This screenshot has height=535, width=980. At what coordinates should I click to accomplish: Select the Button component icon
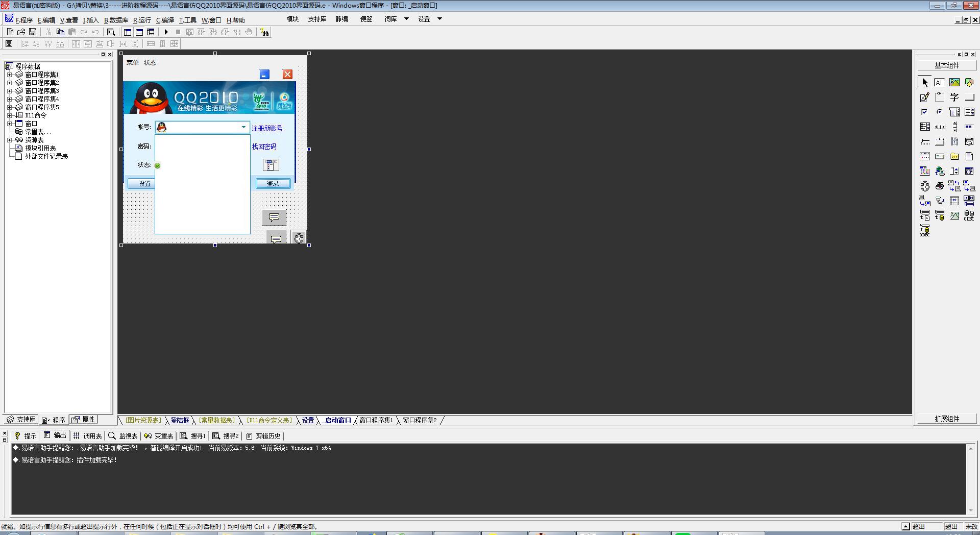pyautogui.click(x=969, y=97)
